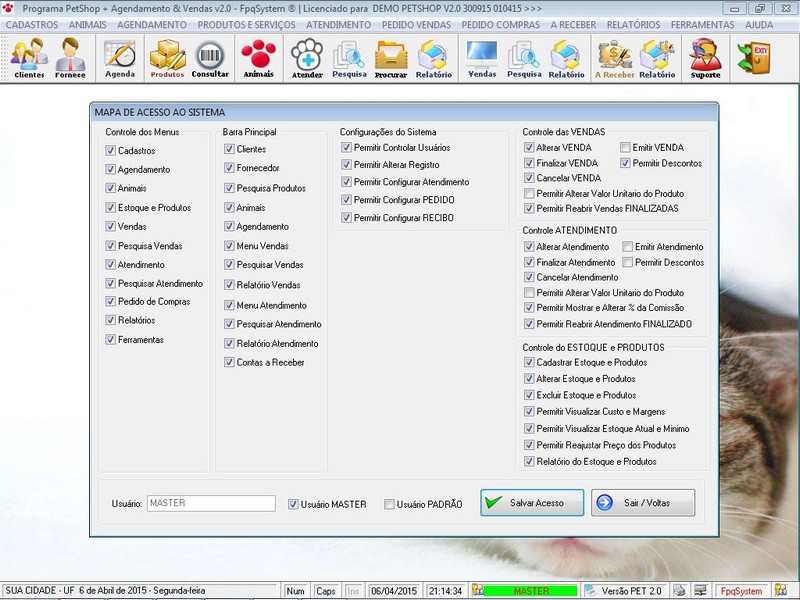
Task: Open the FERRAMENTAS menu
Action: point(703,24)
